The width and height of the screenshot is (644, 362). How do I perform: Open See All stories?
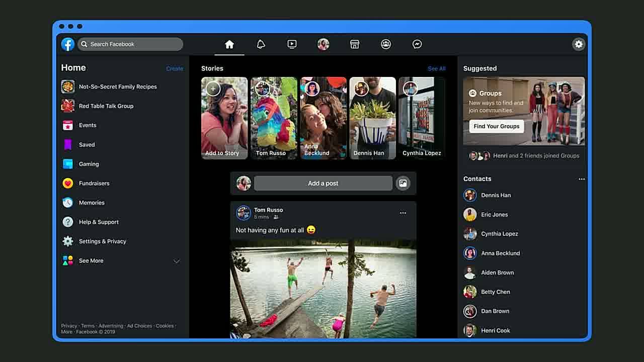436,68
